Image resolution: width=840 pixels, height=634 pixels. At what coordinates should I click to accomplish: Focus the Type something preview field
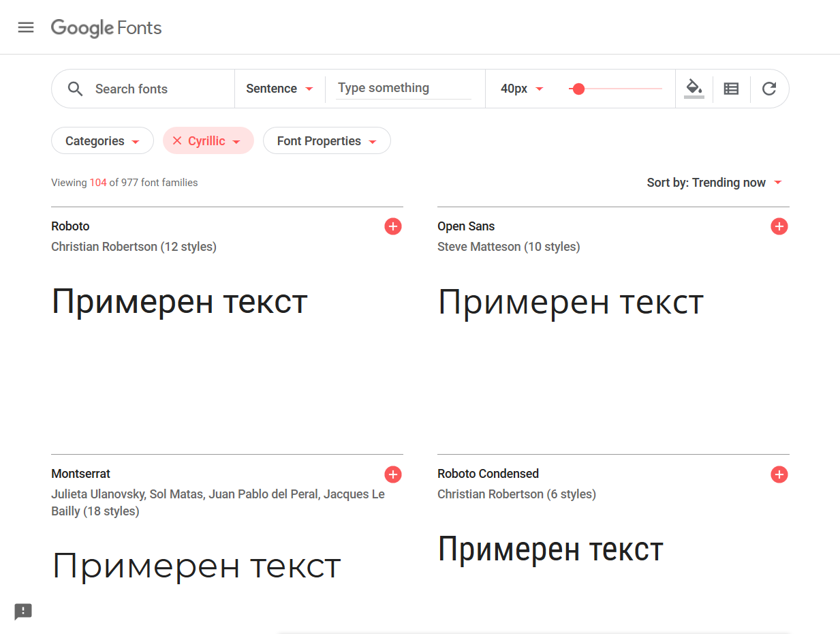[x=403, y=88]
